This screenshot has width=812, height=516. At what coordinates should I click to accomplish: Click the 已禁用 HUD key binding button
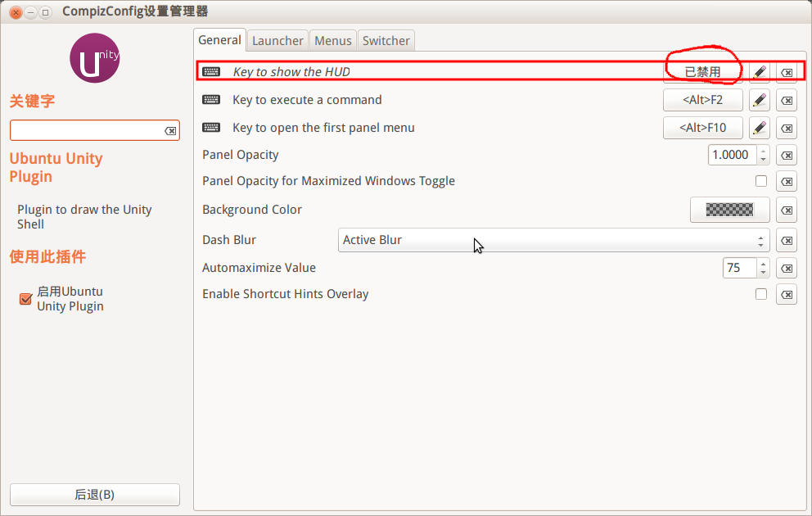click(x=703, y=72)
